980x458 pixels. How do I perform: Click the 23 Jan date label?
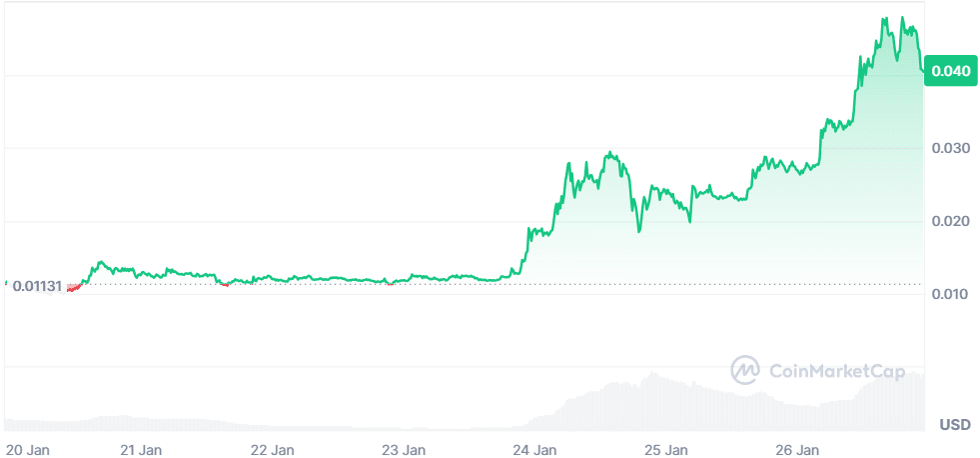click(x=405, y=449)
